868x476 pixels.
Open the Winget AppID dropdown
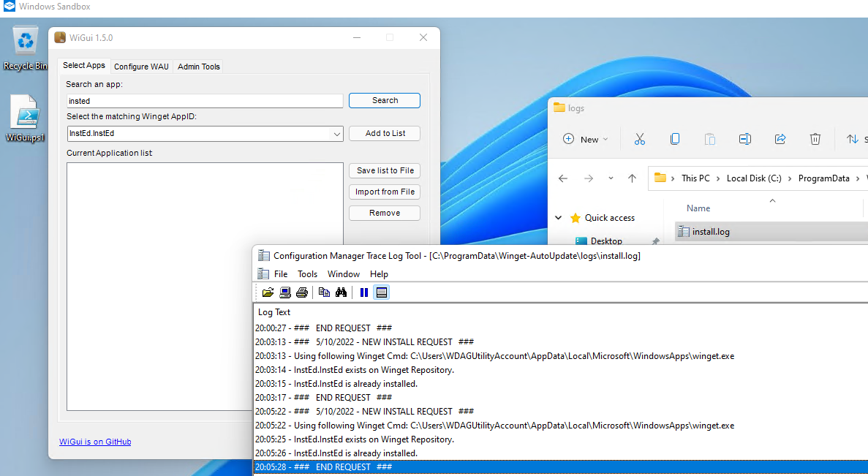(x=336, y=133)
